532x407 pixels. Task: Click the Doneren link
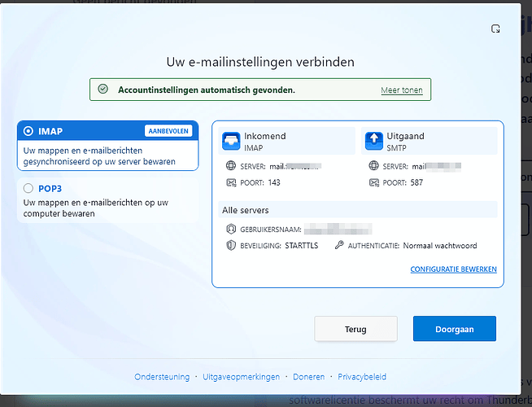pos(308,377)
